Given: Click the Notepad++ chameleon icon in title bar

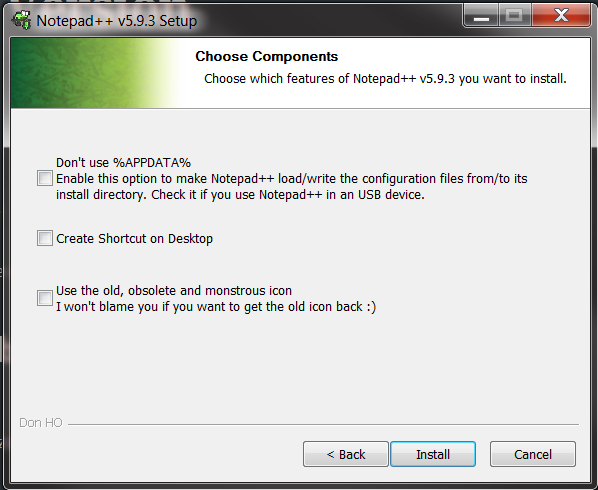Looking at the screenshot, I should coord(21,20).
